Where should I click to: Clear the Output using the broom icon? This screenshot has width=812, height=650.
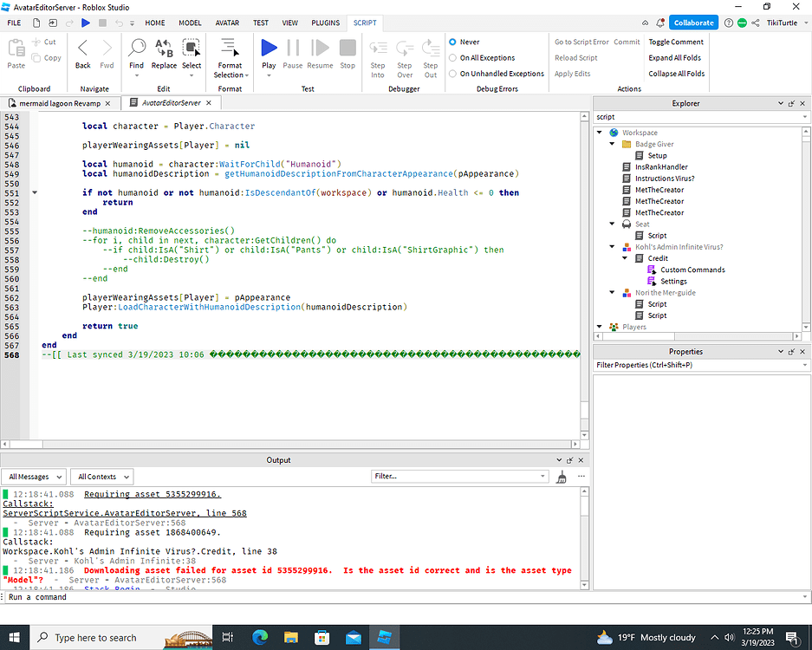tap(561, 477)
